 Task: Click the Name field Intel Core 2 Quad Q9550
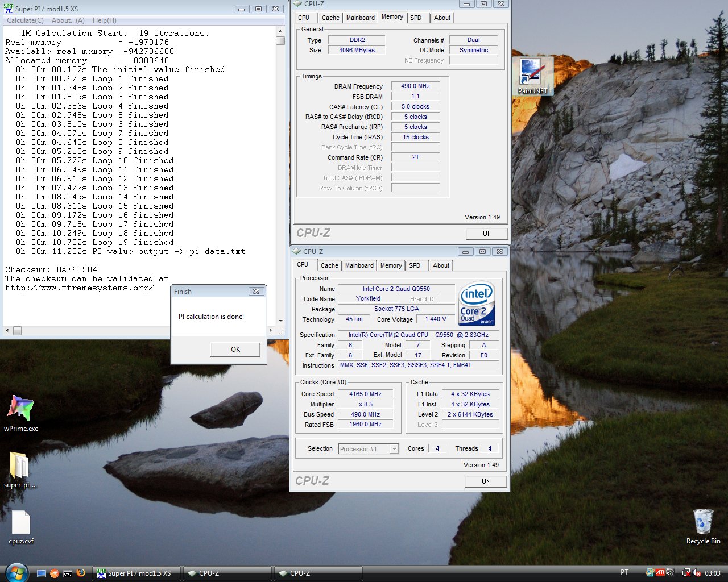396,289
